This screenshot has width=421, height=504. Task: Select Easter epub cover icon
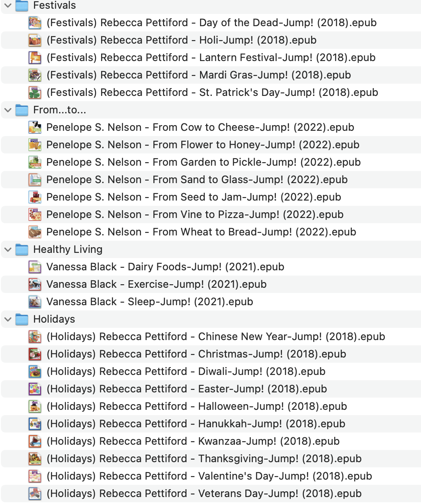pyautogui.click(x=35, y=389)
